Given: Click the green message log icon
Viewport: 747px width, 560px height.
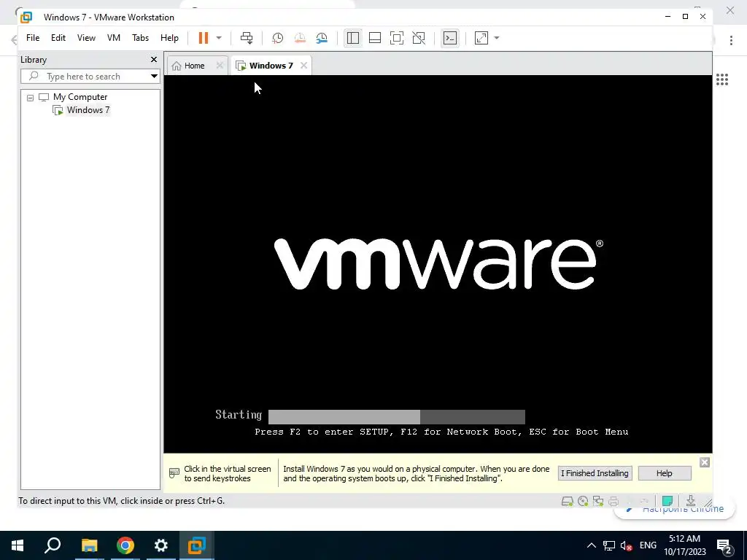Looking at the screenshot, I should point(667,500).
